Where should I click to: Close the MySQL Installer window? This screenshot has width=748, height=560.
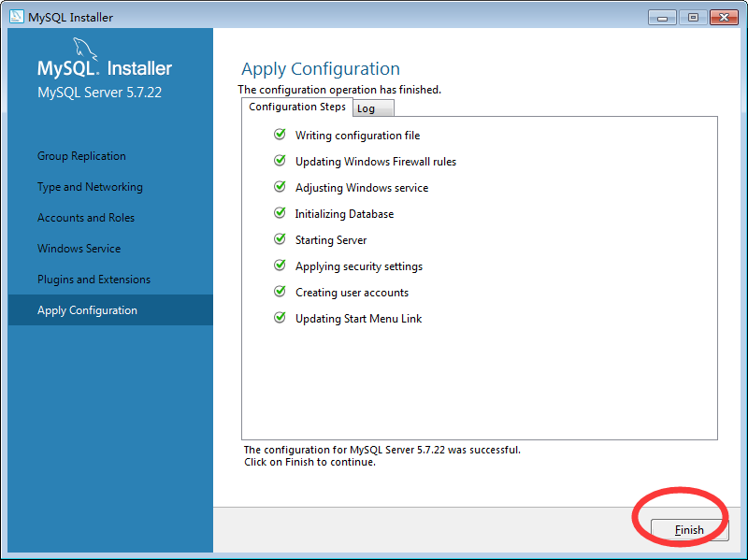click(x=724, y=18)
